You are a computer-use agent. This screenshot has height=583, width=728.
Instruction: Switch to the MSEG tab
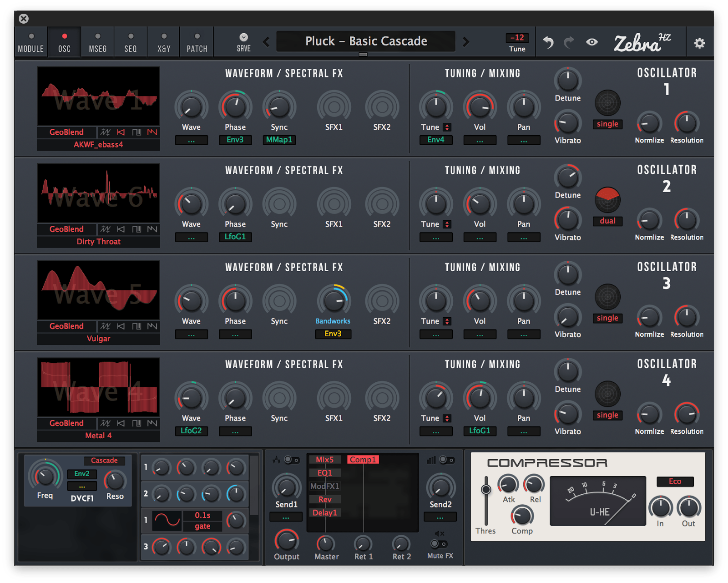click(x=97, y=41)
